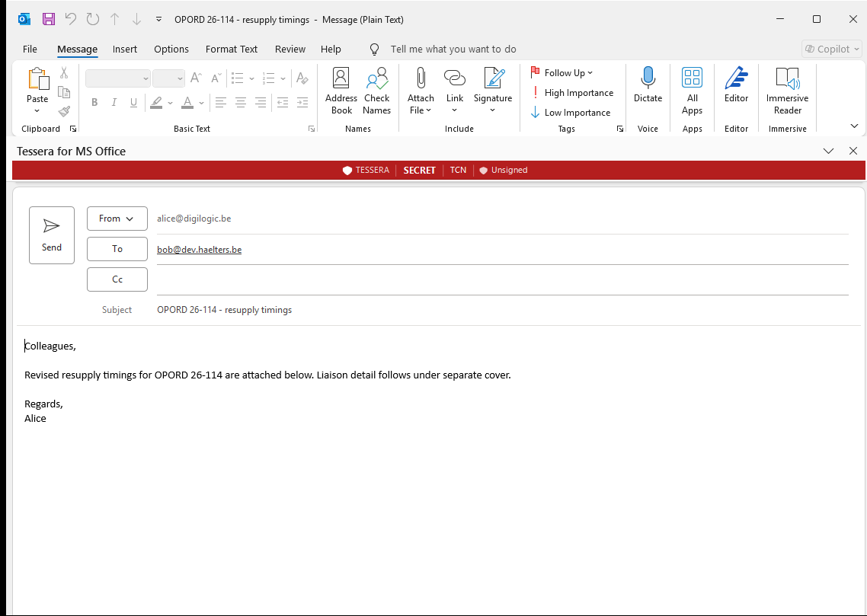Switch to the Insert tab
The image size is (867, 616).
point(125,49)
